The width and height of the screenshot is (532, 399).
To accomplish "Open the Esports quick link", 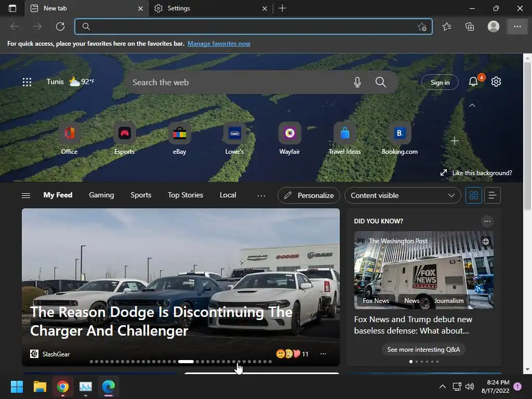I will (125, 138).
